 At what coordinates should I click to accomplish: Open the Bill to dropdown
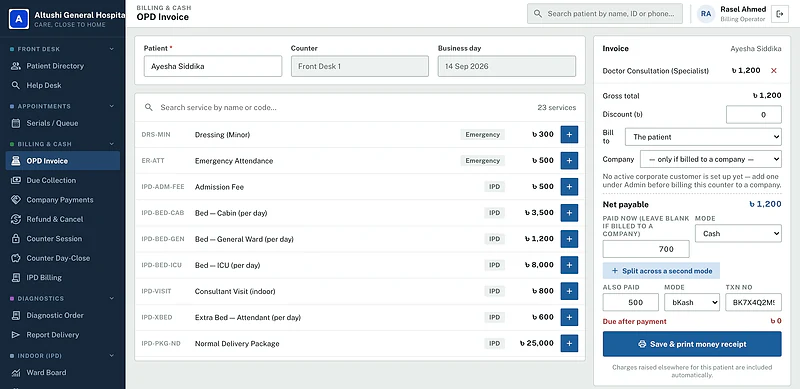(703, 137)
